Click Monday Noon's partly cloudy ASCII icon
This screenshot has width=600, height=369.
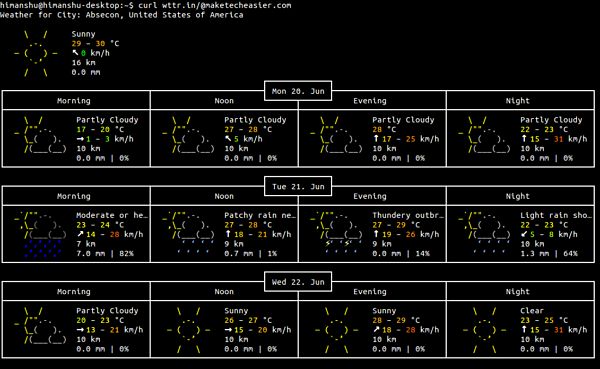pyautogui.click(x=189, y=135)
